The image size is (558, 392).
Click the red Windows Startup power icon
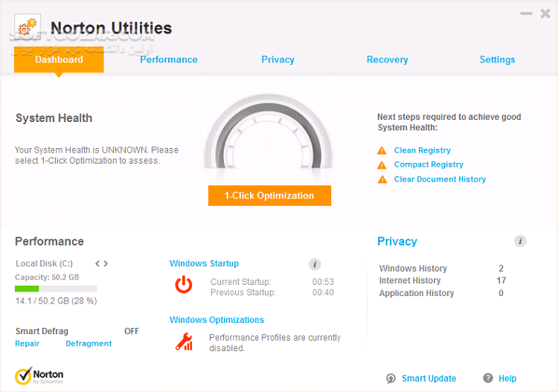[x=184, y=284]
